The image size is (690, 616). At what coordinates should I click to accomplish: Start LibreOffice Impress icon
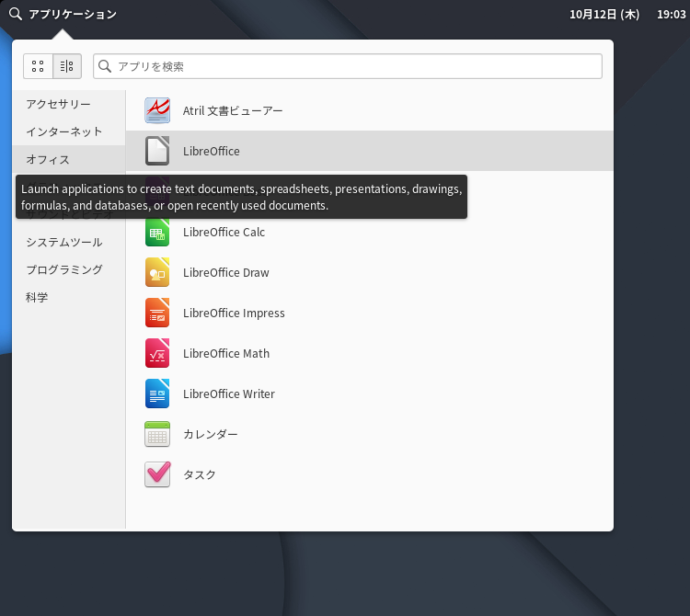157,313
